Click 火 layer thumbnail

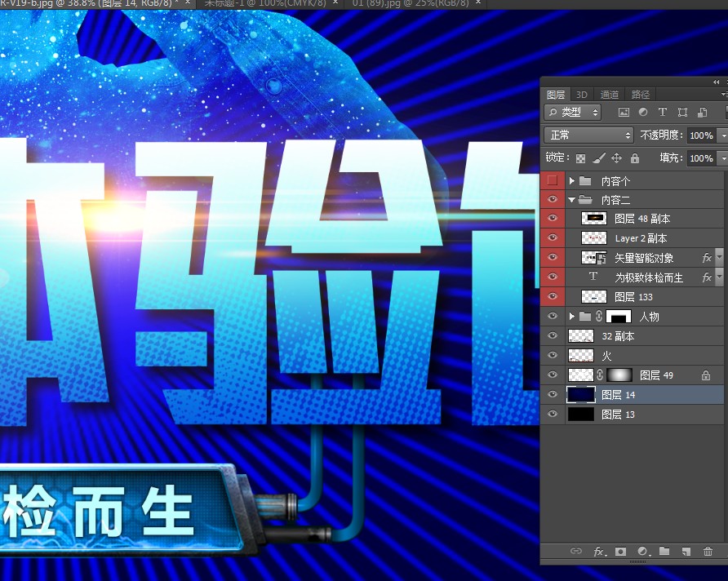click(x=581, y=356)
